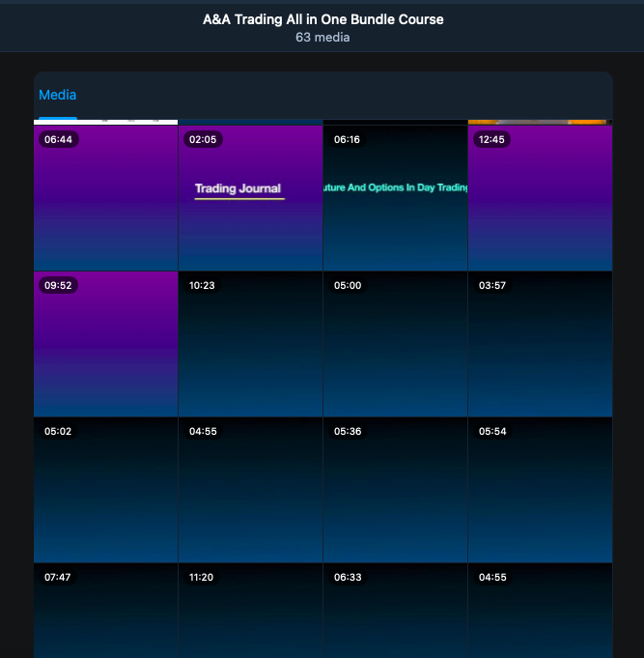Open the 05:36 video thumbnail
The height and width of the screenshot is (658, 644).
(x=395, y=490)
